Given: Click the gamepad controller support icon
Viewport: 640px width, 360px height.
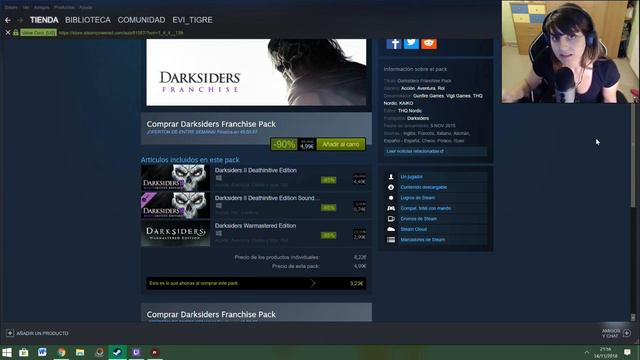Looking at the screenshot, I should coord(391,208).
